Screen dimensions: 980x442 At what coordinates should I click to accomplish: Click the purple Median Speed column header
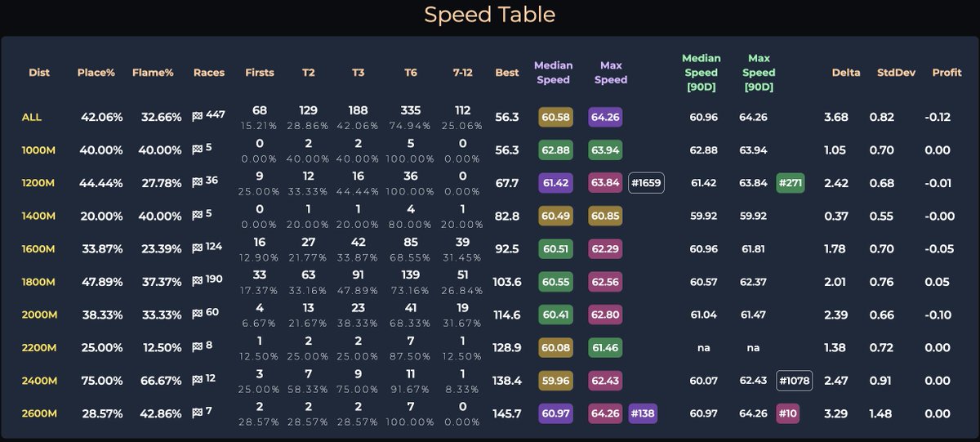554,73
